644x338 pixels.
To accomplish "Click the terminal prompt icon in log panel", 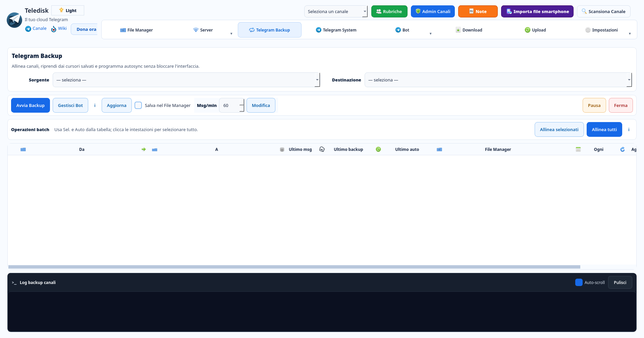I will coord(14,283).
